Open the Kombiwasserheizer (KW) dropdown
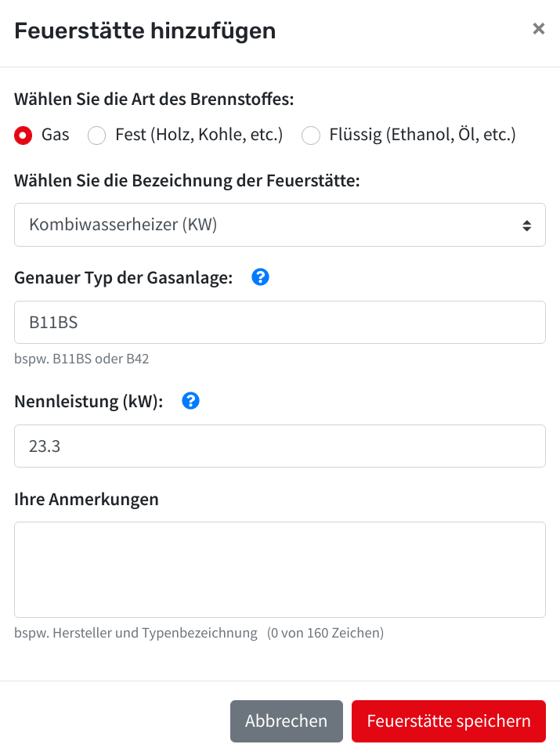This screenshot has width=560, height=755. click(280, 225)
